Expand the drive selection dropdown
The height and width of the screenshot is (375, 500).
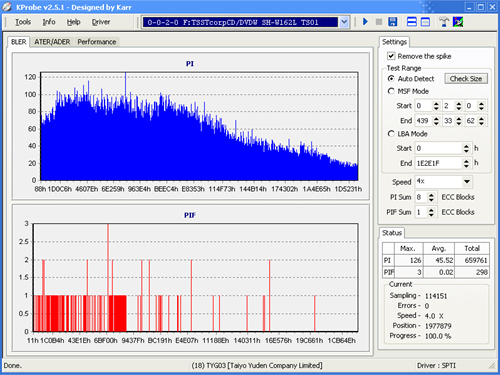coord(344,22)
